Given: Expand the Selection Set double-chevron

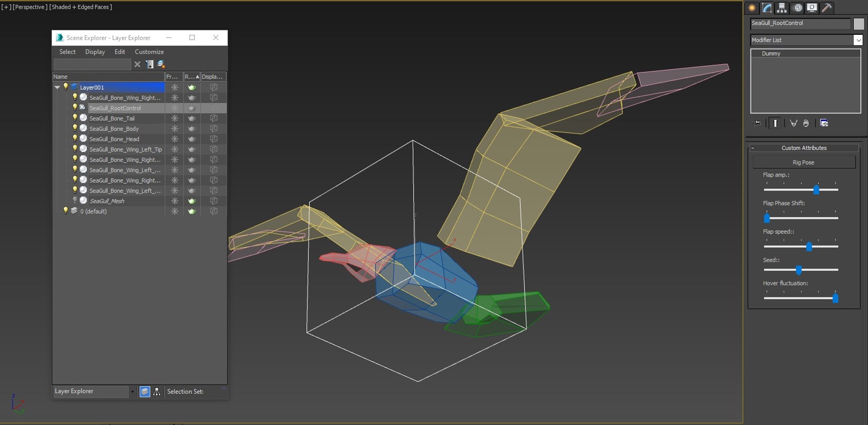Looking at the screenshot, I should click(x=224, y=388).
